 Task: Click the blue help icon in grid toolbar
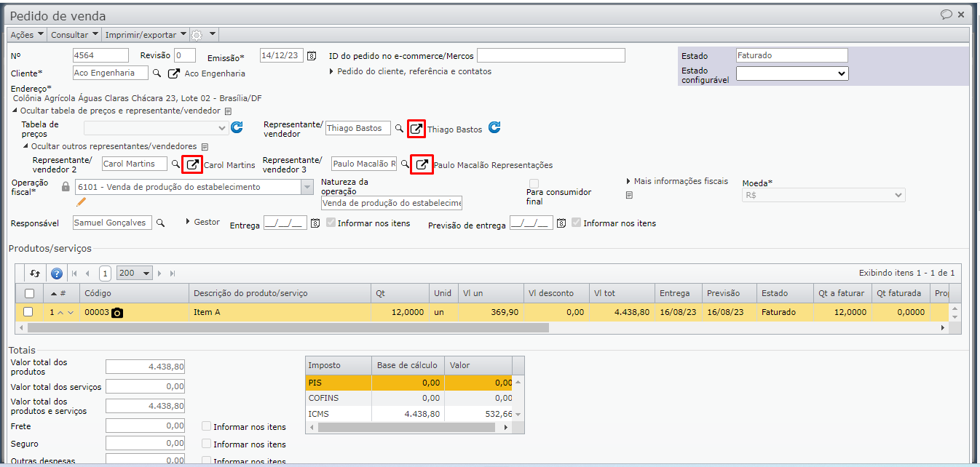coord(56,274)
